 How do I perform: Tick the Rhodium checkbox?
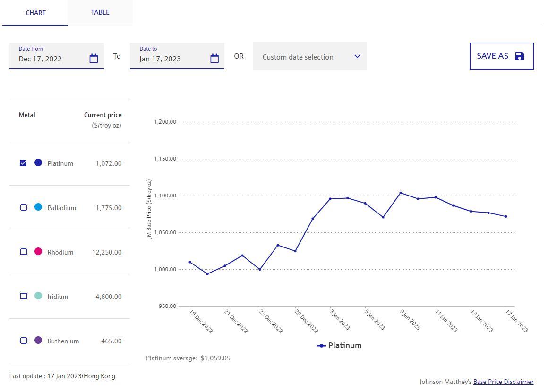click(x=24, y=252)
